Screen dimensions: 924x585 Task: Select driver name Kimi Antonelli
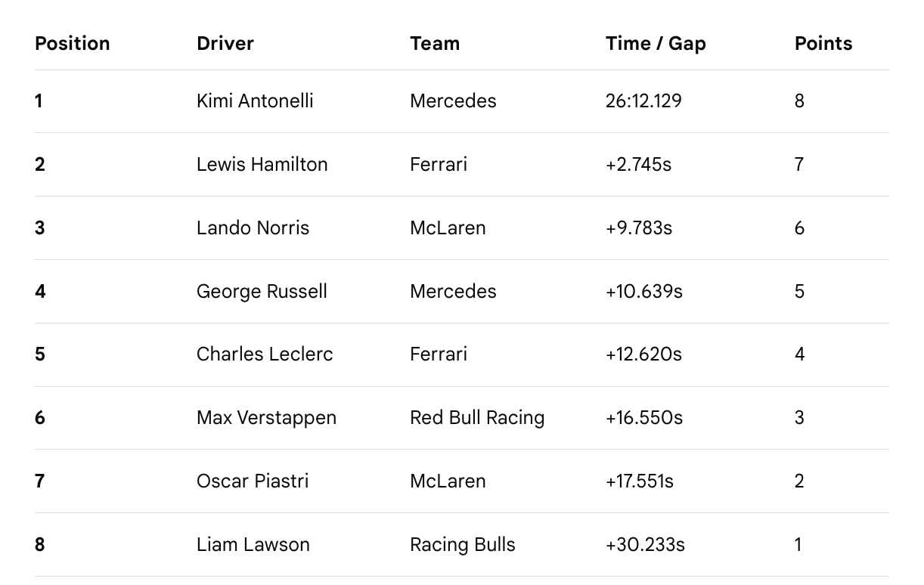(255, 101)
